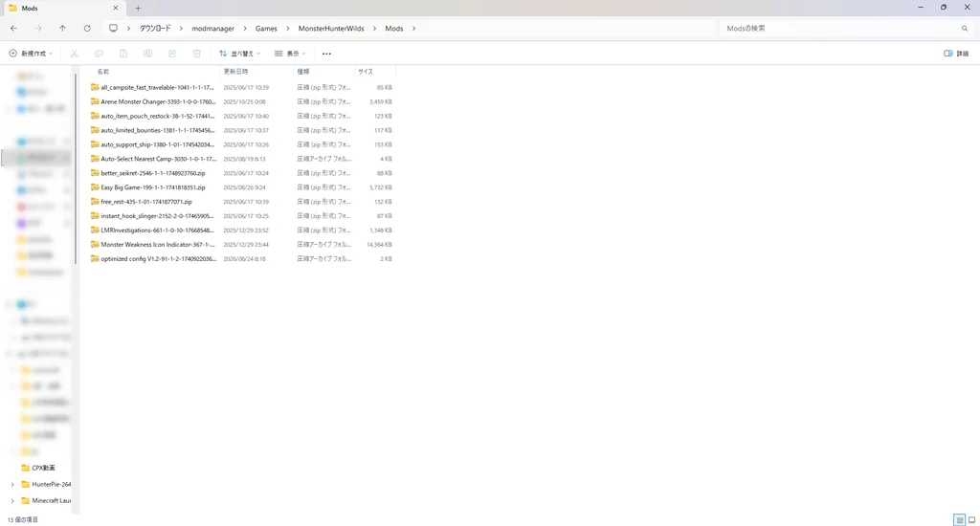Click the Paste clipboard icon
This screenshot has width=980, height=526.
pos(123,54)
